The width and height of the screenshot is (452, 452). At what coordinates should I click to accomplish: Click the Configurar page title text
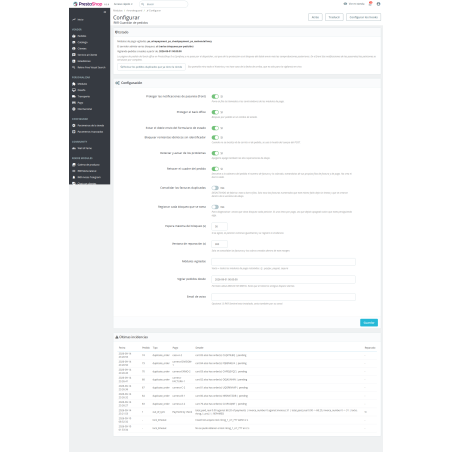(x=126, y=17)
